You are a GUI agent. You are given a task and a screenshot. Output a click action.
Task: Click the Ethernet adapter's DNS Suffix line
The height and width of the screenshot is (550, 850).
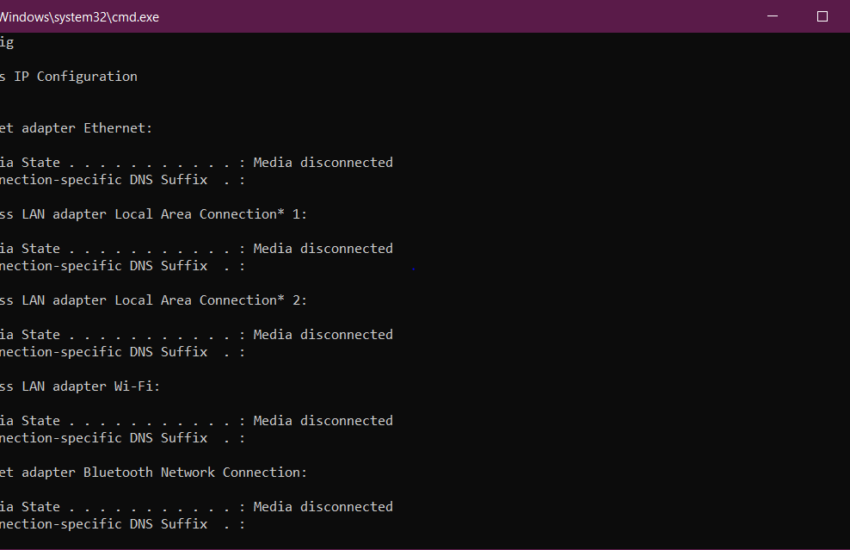[x=123, y=180]
